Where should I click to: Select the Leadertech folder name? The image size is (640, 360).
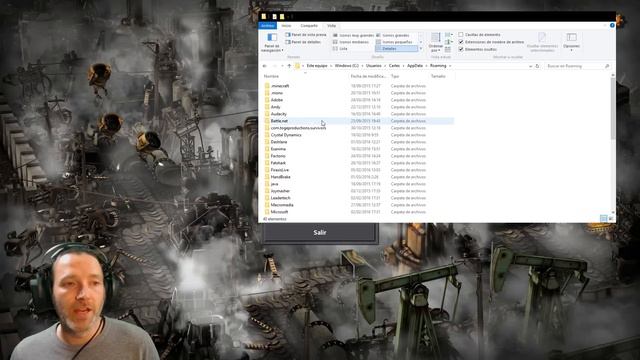point(280,198)
